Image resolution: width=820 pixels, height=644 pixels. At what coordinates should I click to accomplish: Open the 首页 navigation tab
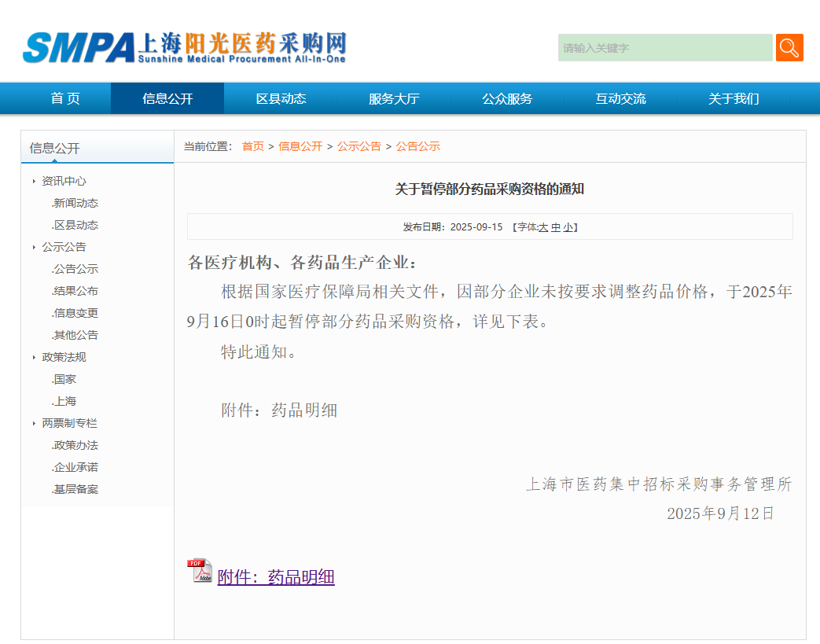tap(65, 98)
